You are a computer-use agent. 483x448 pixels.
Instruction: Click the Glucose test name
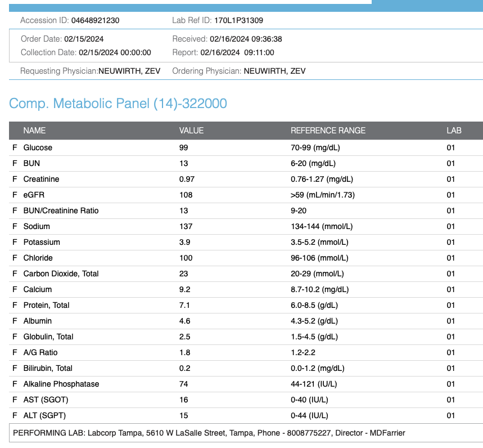[38, 147]
